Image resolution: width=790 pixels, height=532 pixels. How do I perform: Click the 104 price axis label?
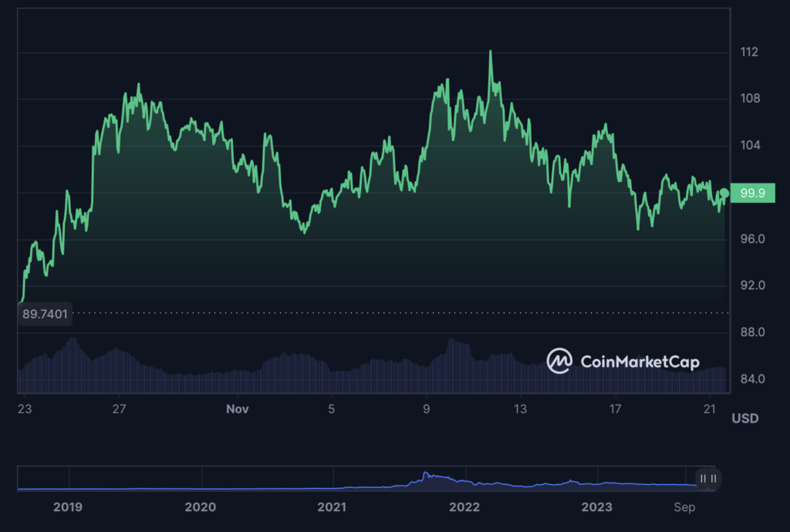(750, 145)
